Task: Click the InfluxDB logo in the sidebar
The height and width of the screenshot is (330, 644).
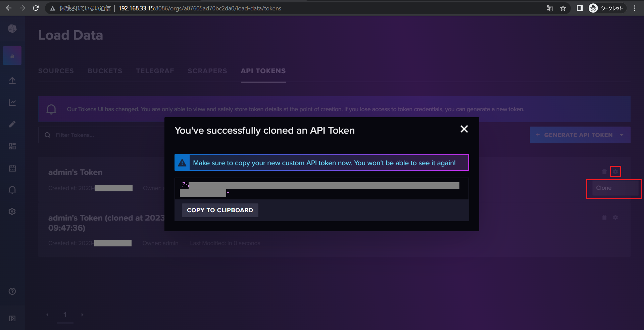Action: click(x=12, y=29)
